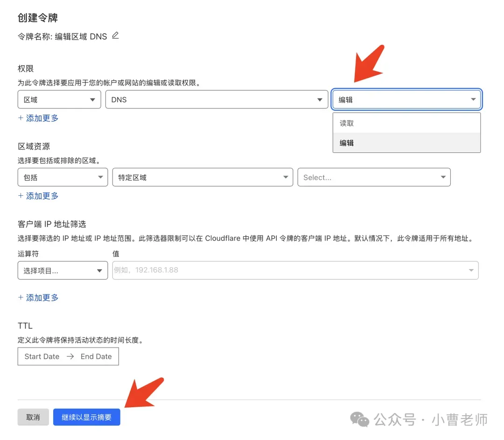Click the arrow at IP value field's right end
This screenshot has height=440, width=504.
(x=471, y=270)
